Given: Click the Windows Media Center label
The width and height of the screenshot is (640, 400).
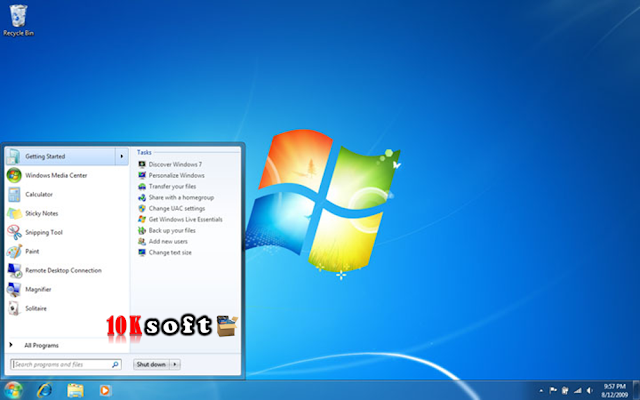Looking at the screenshot, I should tap(56, 176).
